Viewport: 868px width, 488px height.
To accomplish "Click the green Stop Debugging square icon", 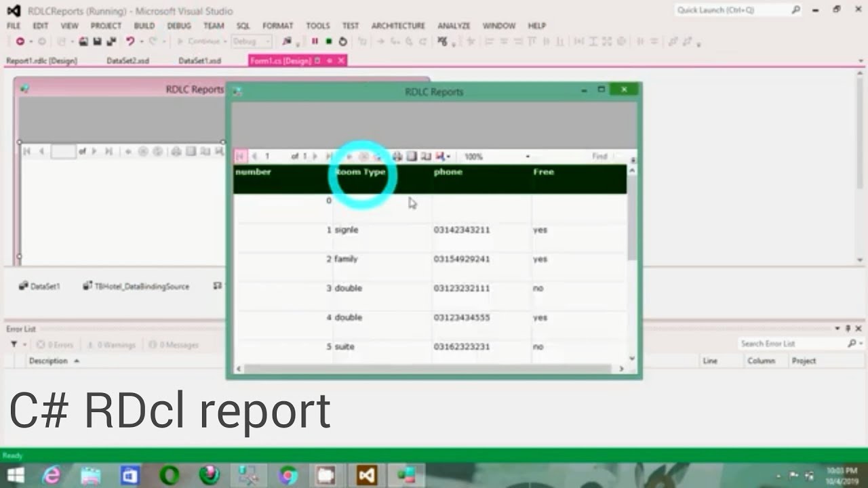I will [329, 41].
